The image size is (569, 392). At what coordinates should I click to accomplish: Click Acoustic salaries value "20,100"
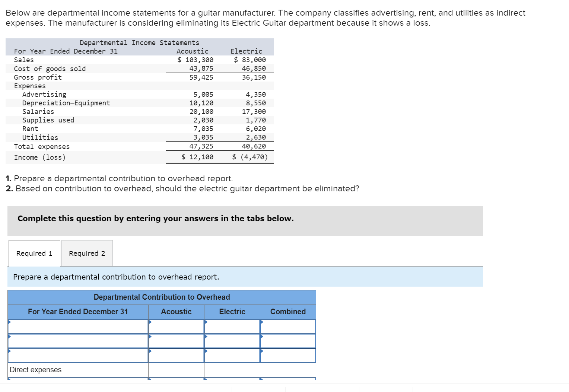[201, 112]
